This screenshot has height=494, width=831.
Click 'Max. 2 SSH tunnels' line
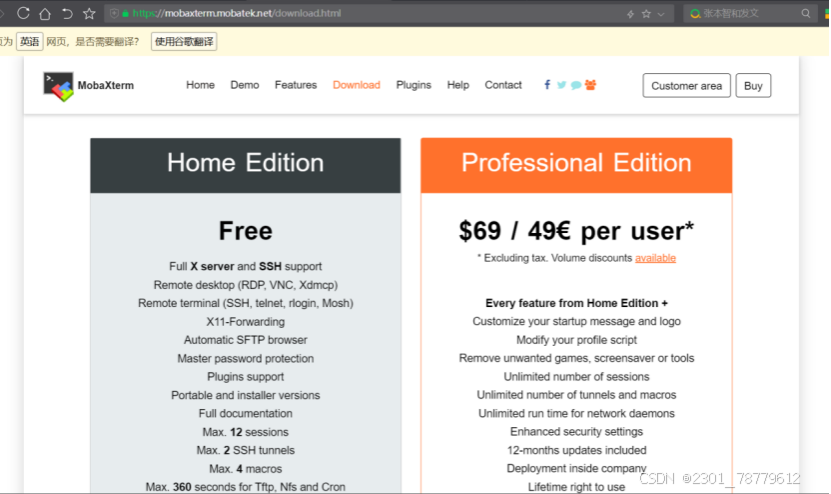tap(245, 450)
